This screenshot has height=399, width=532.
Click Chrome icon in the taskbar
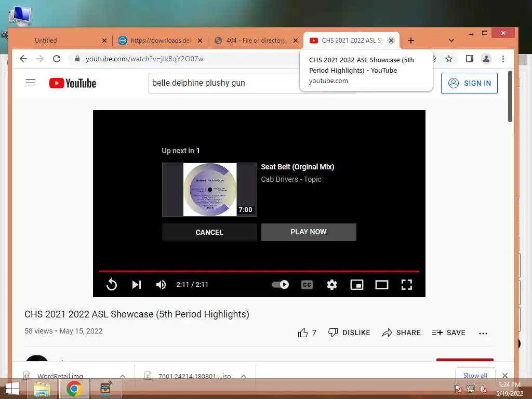tap(74, 389)
